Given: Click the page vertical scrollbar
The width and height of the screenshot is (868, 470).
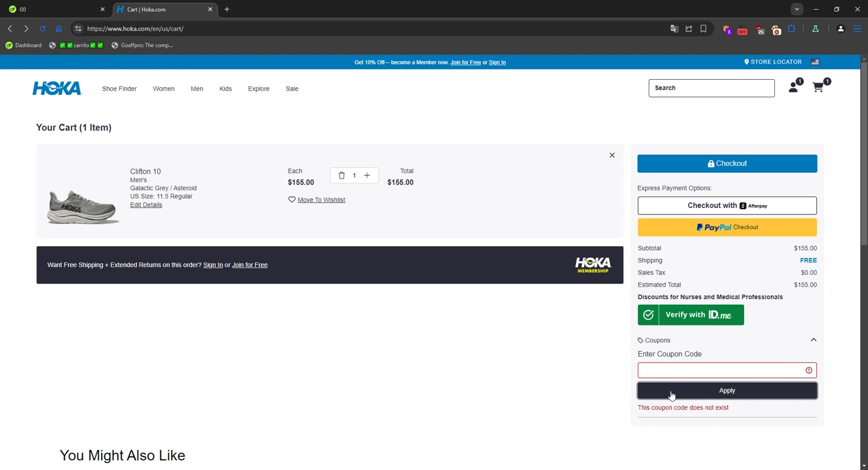Looking at the screenshot, I should coord(863,155).
